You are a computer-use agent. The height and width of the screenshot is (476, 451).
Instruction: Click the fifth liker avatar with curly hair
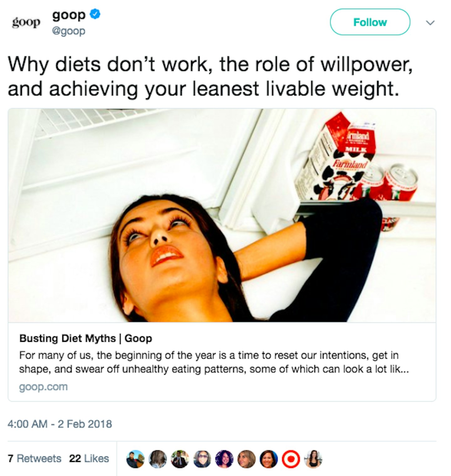[x=224, y=459]
